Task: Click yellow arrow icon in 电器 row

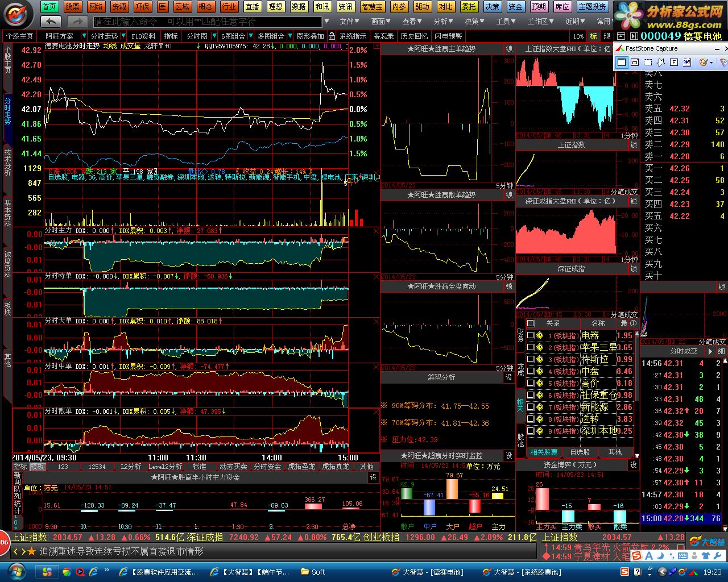Action: pos(539,335)
